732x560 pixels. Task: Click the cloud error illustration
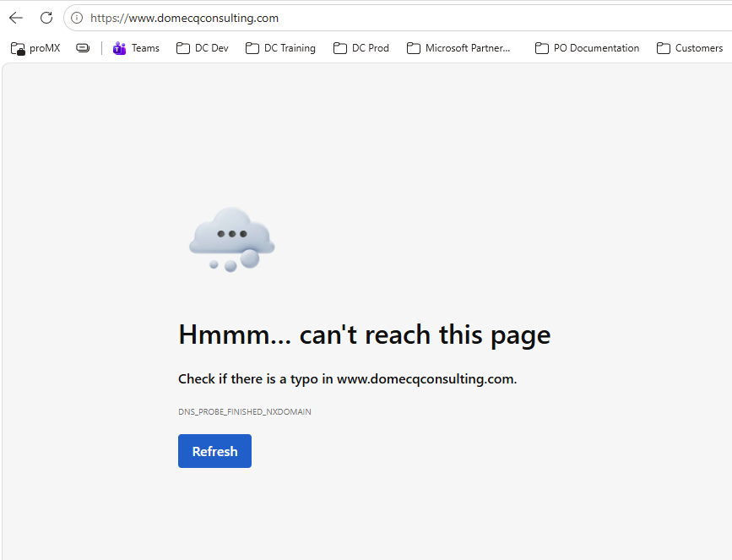click(x=232, y=240)
